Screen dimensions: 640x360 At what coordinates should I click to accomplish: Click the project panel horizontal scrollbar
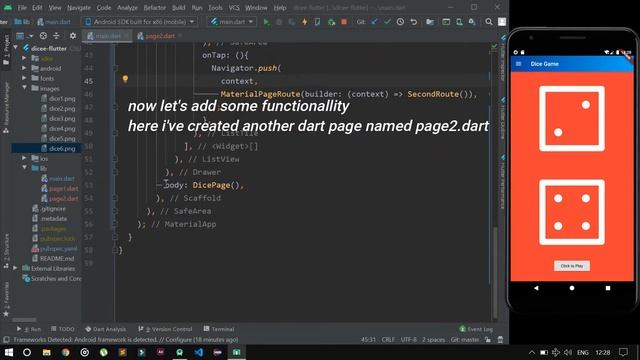coord(24,320)
